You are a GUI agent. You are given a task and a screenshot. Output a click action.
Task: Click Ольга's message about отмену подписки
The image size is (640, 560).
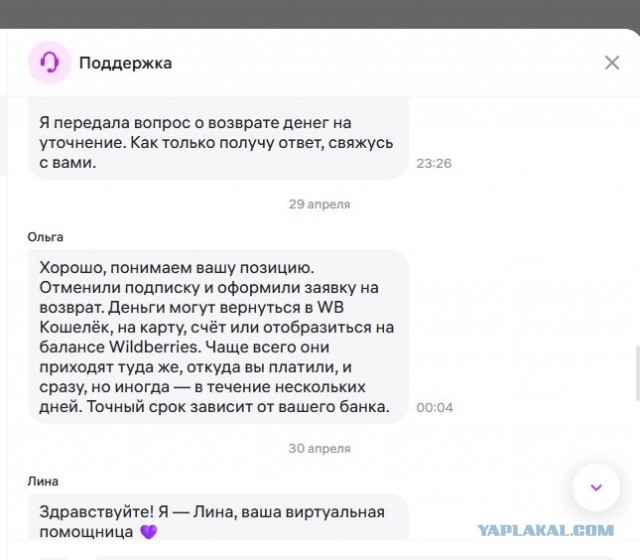pos(218,336)
